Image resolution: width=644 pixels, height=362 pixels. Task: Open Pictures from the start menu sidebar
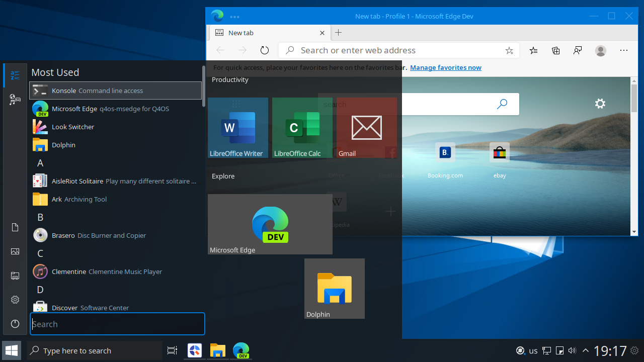pyautogui.click(x=15, y=251)
